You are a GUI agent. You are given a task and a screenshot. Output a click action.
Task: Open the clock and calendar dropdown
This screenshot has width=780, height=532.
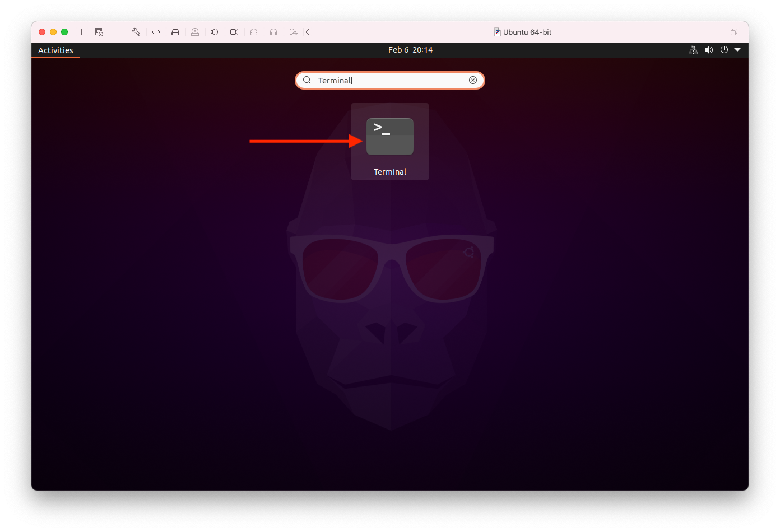point(410,50)
